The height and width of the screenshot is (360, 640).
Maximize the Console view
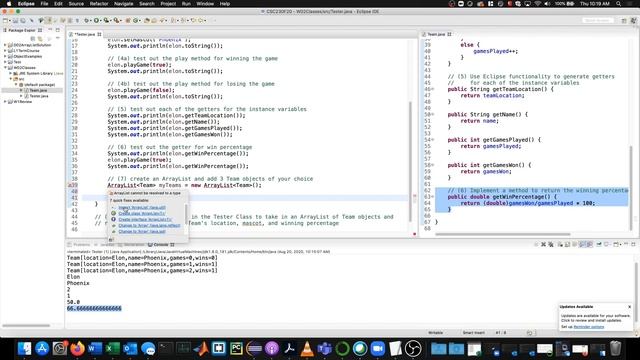633,244
